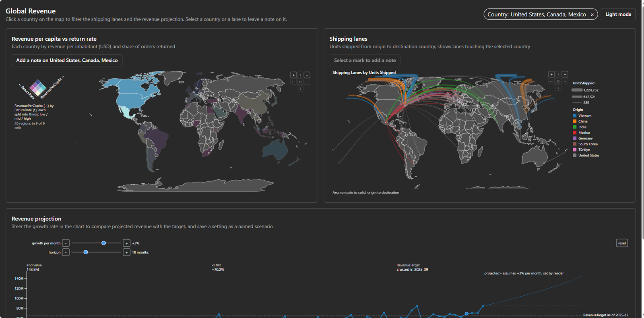Pan the revenue per capita map right
644x318 pixels.
click(307, 82)
